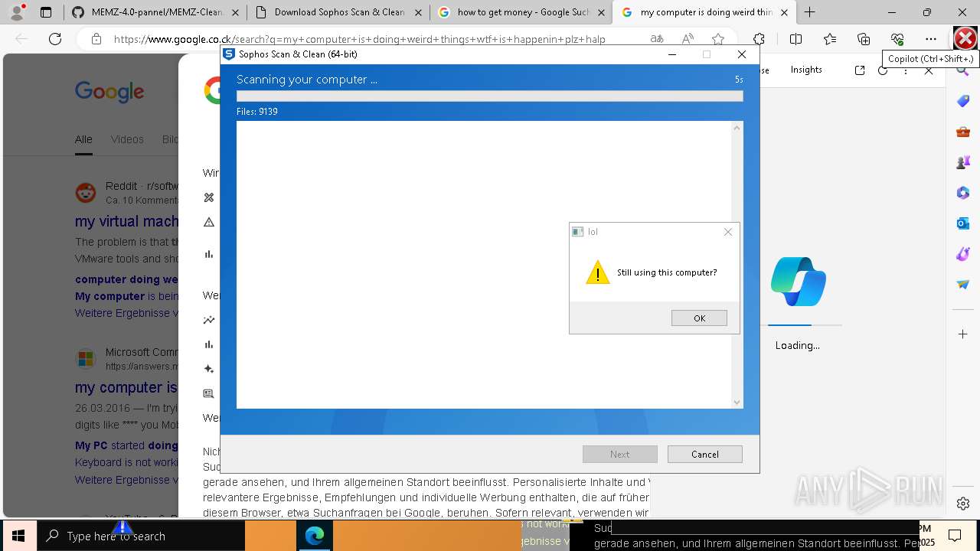Open sidebar settings gear icon

(x=963, y=504)
